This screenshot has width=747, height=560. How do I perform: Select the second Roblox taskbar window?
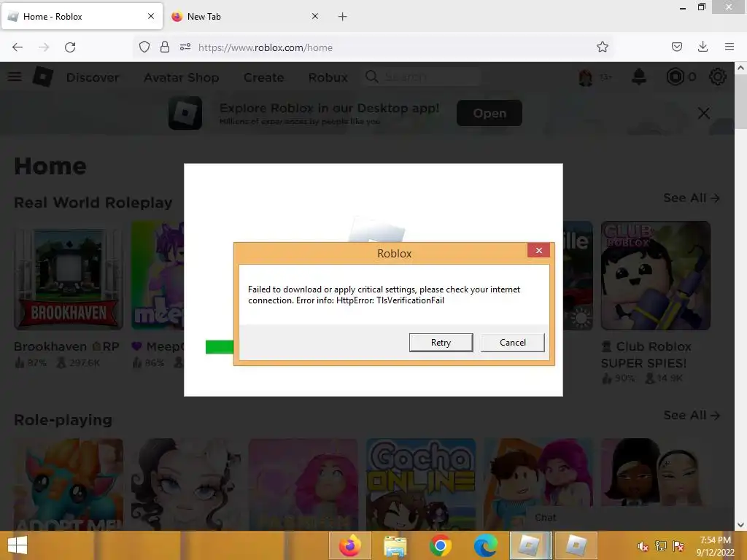point(576,545)
